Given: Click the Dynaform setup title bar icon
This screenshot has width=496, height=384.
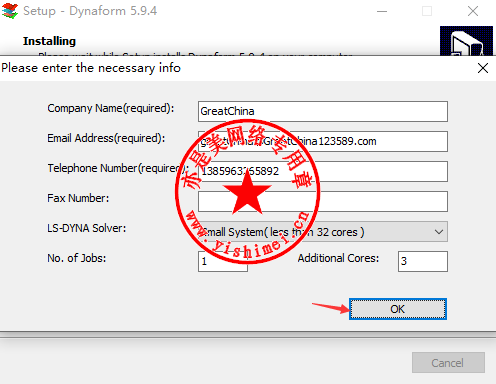Looking at the screenshot, I should pos(10,11).
